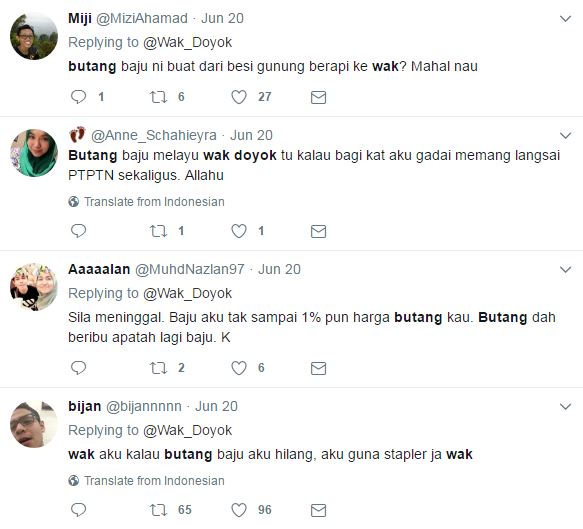Like Aaaaalan's tweet with 6 likes

[x=239, y=368]
